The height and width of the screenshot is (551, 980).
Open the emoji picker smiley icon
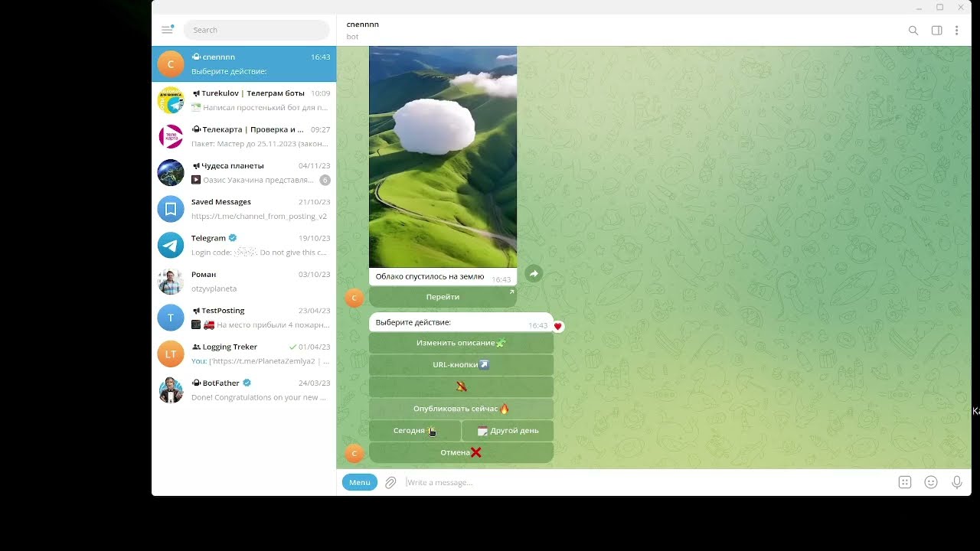pos(931,482)
